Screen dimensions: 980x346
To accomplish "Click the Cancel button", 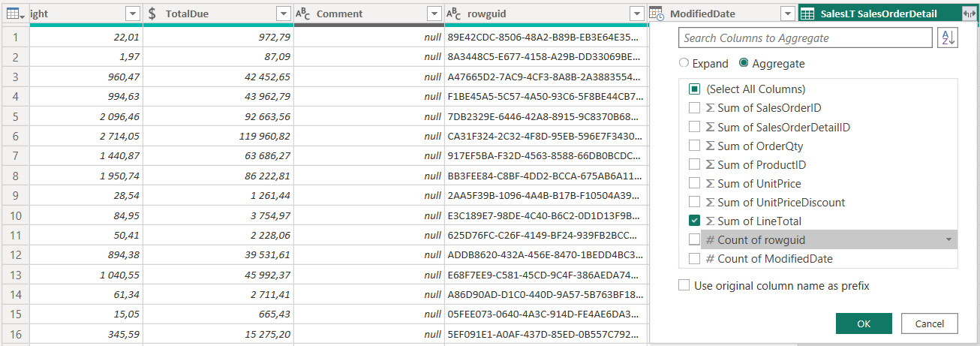I will coord(929,323).
